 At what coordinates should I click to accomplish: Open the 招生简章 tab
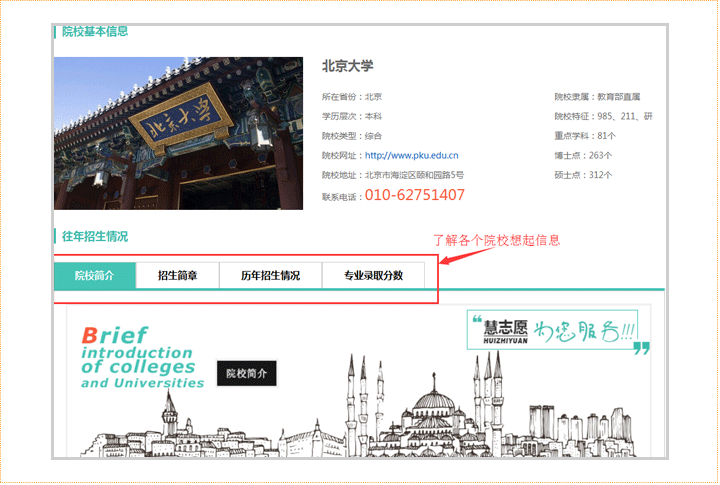(177, 275)
